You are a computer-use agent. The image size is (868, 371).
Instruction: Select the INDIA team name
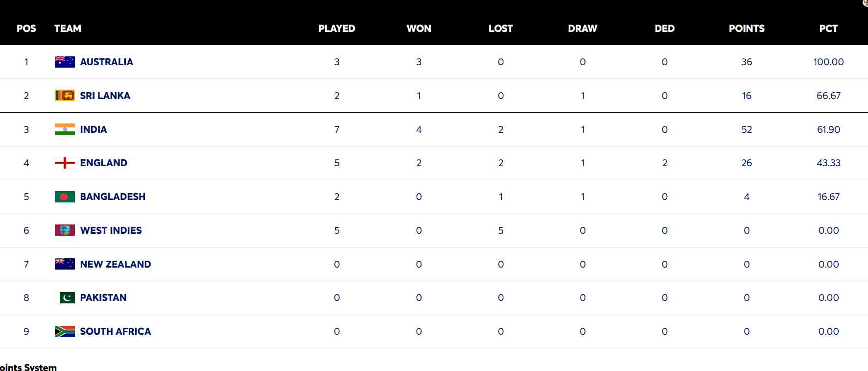(x=93, y=129)
